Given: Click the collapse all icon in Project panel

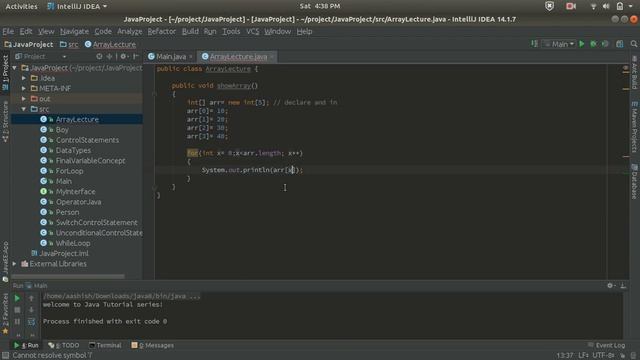Looking at the screenshot, I should (x=109, y=56).
